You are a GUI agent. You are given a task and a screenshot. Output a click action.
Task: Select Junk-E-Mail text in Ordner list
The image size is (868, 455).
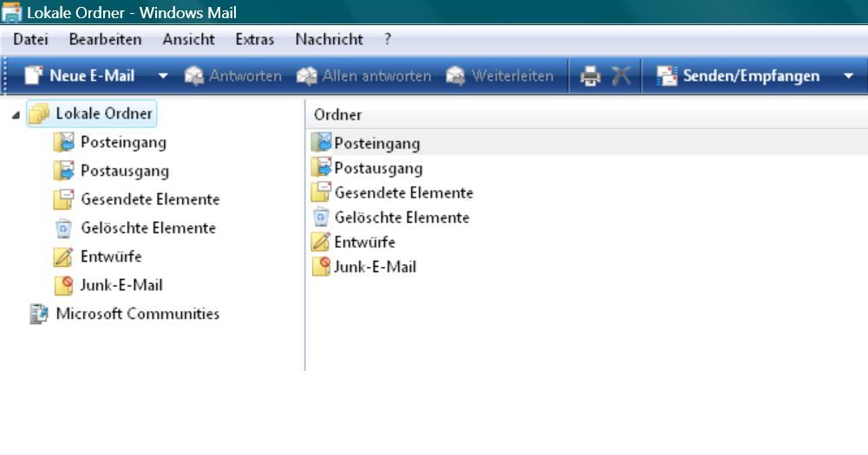click(375, 267)
